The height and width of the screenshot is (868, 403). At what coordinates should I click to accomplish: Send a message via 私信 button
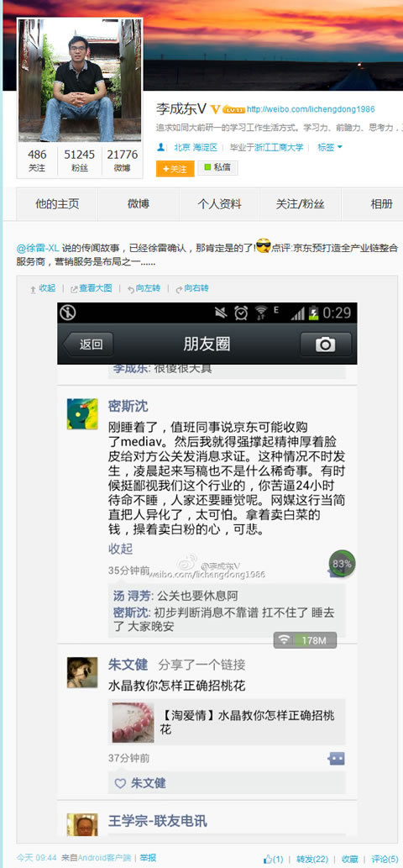pos(217,168)
